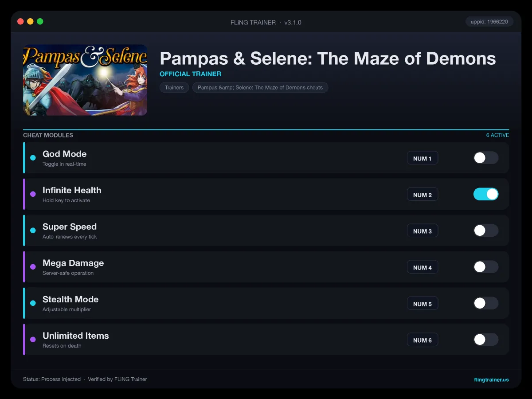Click the purple dot beside Unlimited Items
Viewport: 532px width, 399px height.
coord(33,340)
